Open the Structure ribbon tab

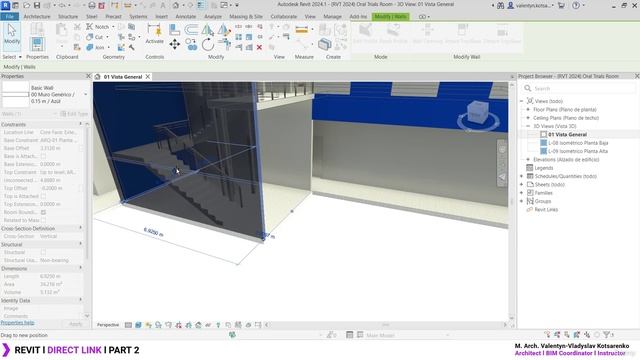pos(68,16)
